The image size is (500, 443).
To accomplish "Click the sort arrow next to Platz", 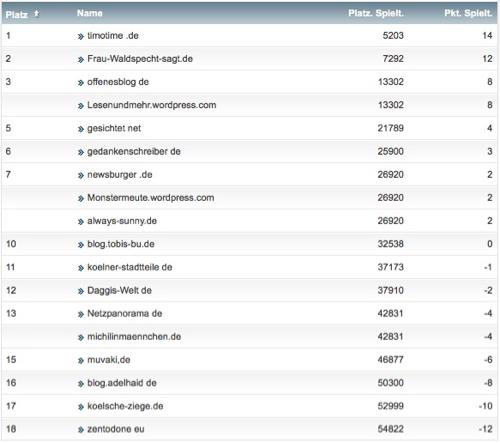I will click(x=36, y=14).
